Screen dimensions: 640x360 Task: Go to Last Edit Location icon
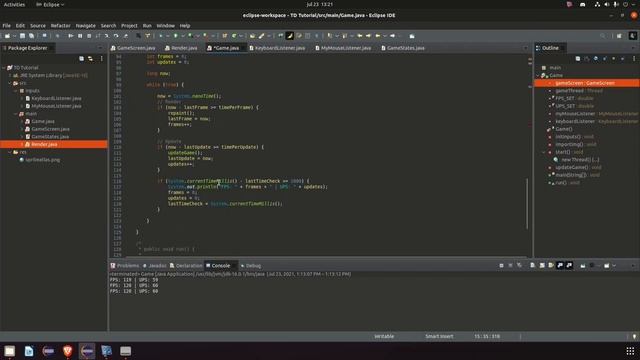[360, 36]
